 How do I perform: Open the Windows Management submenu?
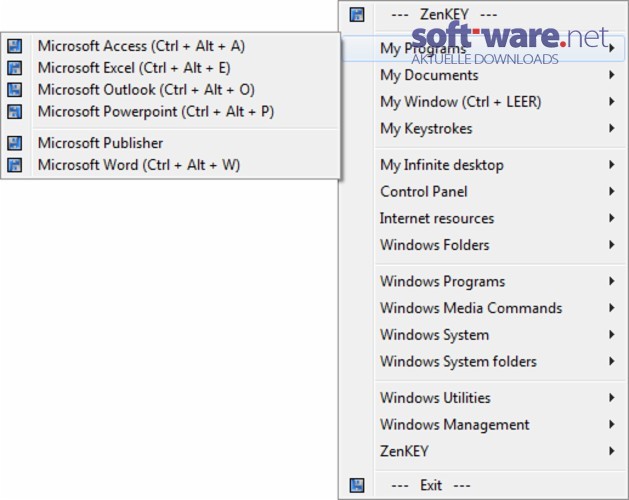(483, 425)
